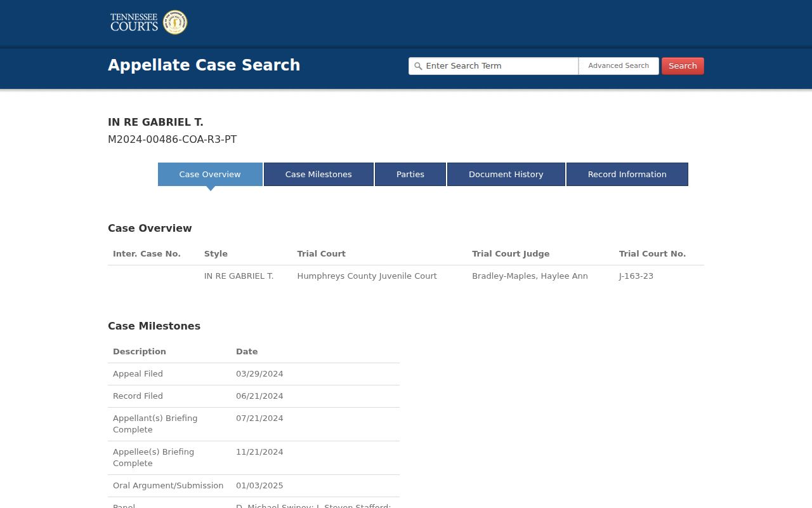This screenshot has height=508, width=812.
Task: Click the Trial Court Judge column header
Action: 511,254
